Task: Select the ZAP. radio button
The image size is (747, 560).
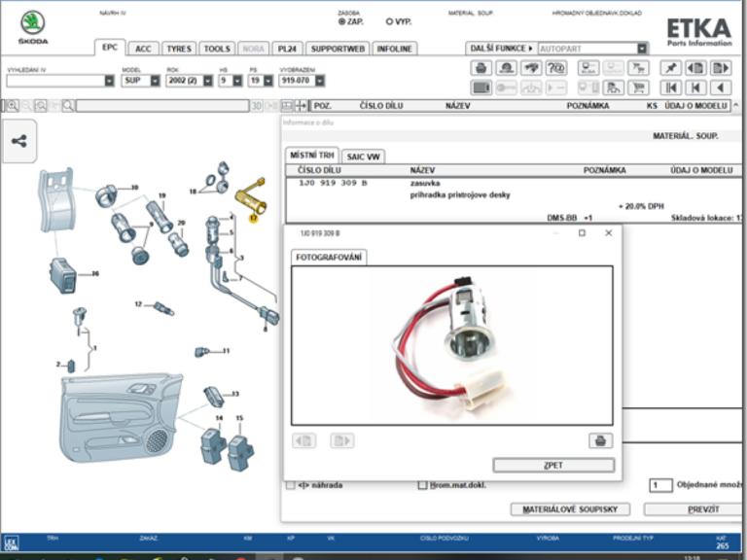Action: click(341, 20)
